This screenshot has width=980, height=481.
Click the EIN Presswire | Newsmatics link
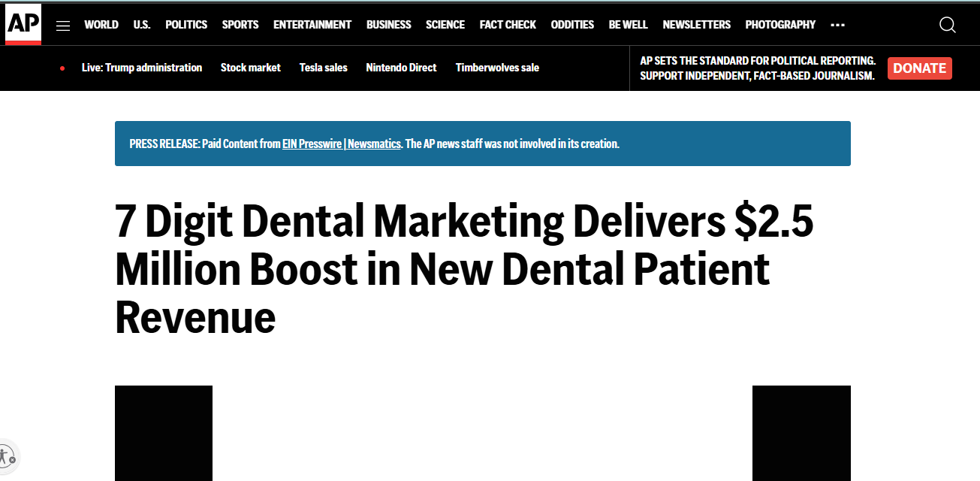(x=341, y=144)
